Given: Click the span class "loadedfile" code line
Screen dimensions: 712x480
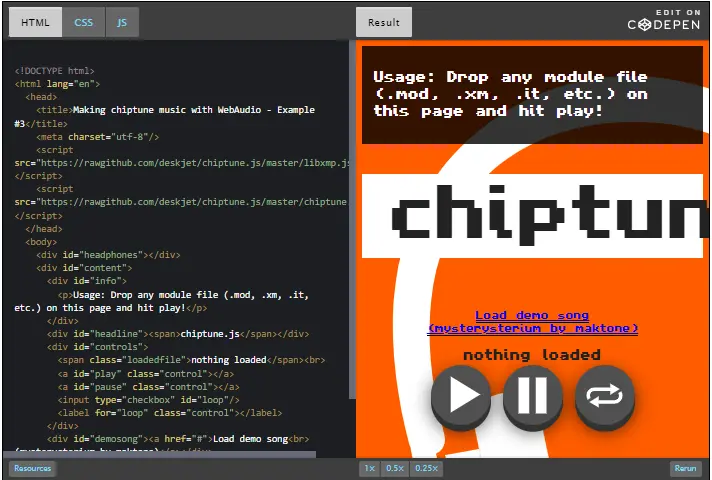Looking at the screenshot, I should tap(191, 360).
